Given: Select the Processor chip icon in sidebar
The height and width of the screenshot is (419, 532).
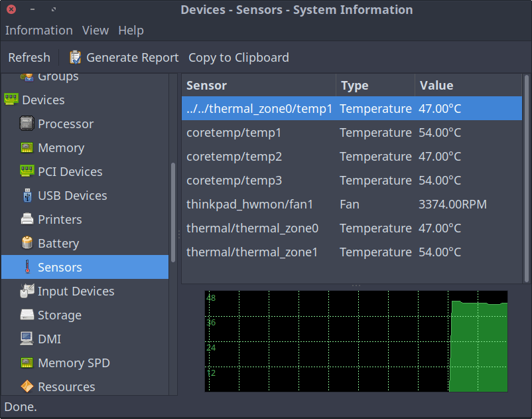Looking at the screenshot, I should [25, 124].
